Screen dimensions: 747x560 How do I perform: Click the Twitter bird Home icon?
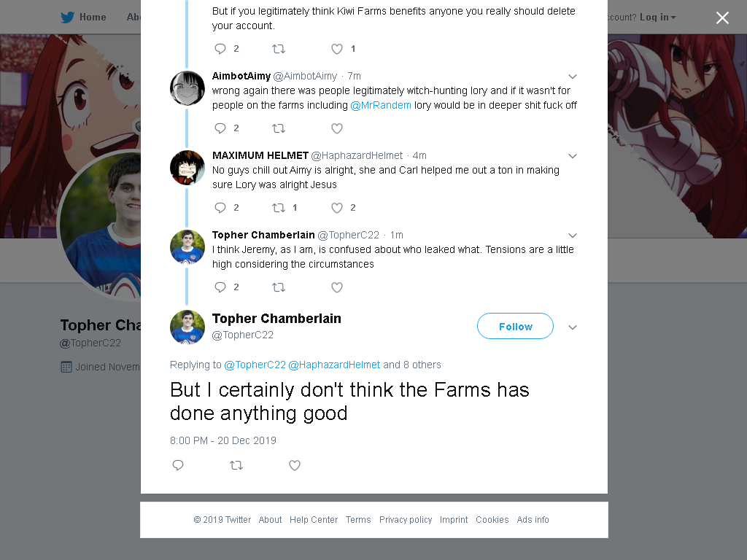[68, 17]
